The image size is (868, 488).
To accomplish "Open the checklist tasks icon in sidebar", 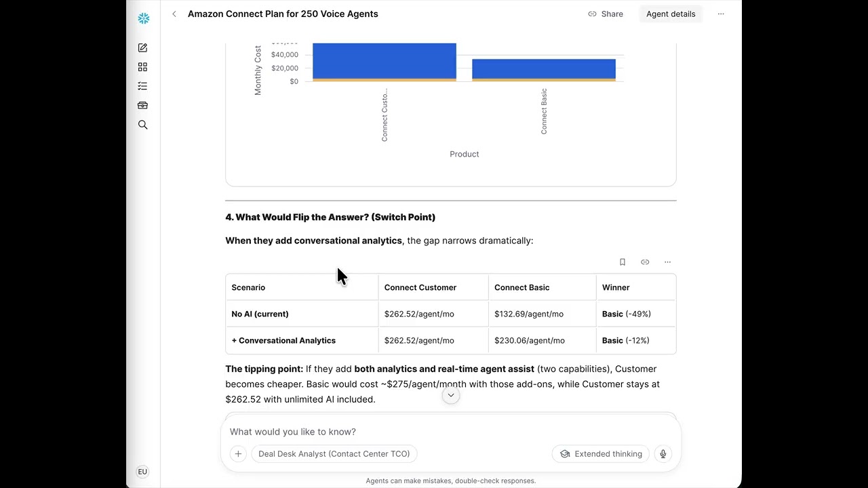I will coord(142,86).
